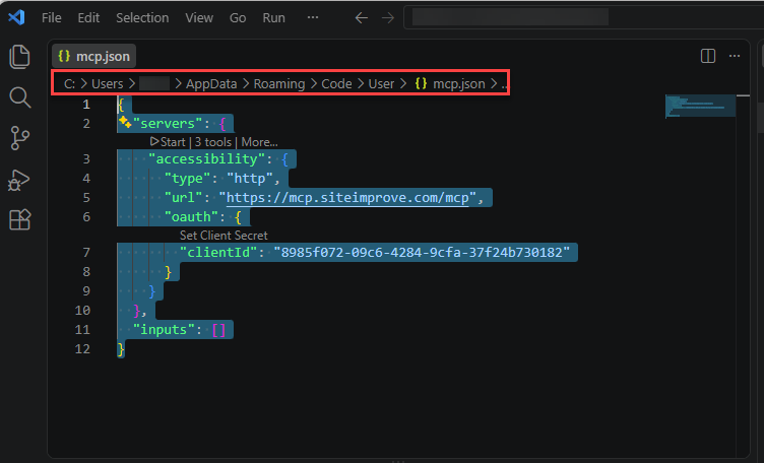
Task: Click the mcp.json breadcrumb segment
Action: [x=450, y=84]
